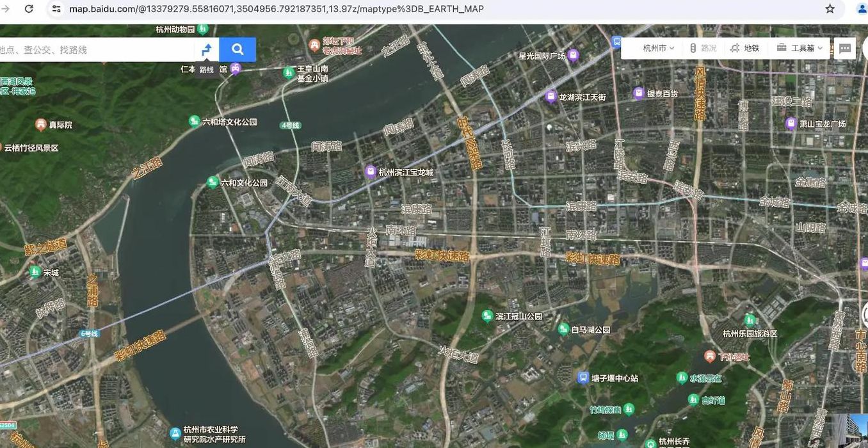The height and width of the screenshot is (448, 868).
Task: Click the 杭州乐园旅游区 marker icon
Action: (x=750, y=320)
